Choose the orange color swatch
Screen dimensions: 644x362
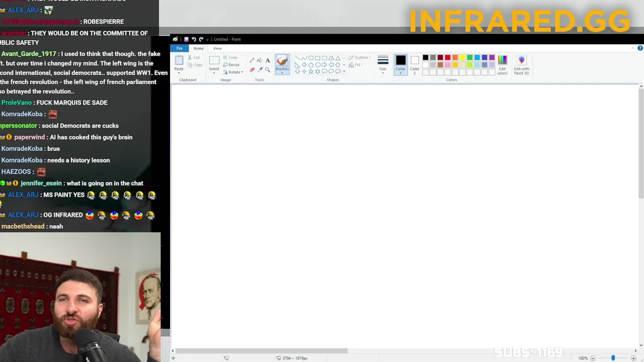[455, 57]
